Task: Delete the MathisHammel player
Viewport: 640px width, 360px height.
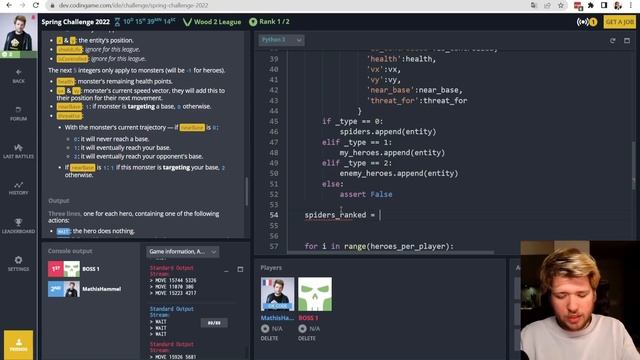Action: coord(269,338)
